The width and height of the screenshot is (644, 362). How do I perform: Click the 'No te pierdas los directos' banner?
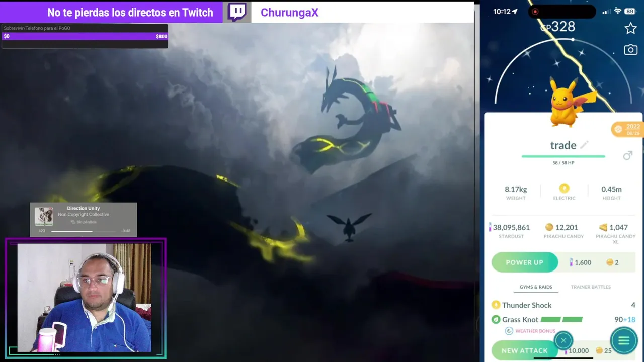[130, 13]
